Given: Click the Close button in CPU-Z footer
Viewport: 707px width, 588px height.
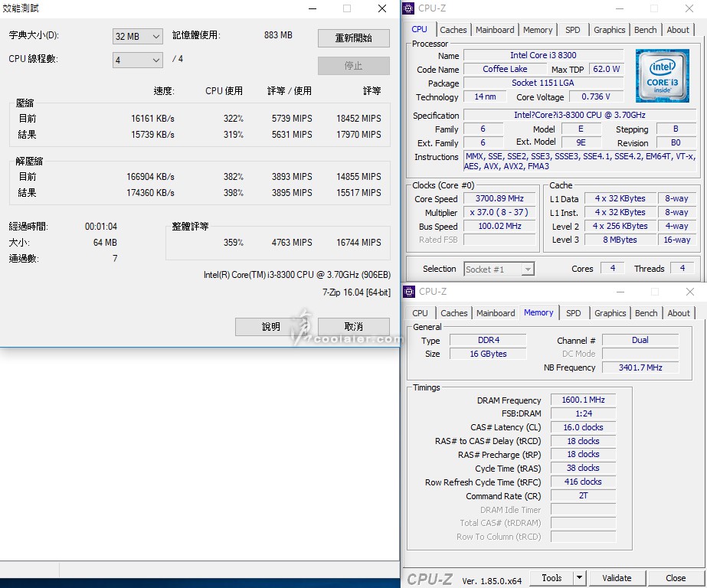Looking at the screenshot, I should pos(676,577).
